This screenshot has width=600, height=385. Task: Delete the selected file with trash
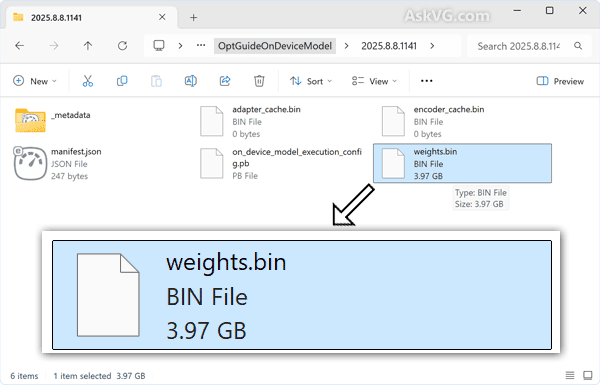pyautogui.click(x=259, y=81)
